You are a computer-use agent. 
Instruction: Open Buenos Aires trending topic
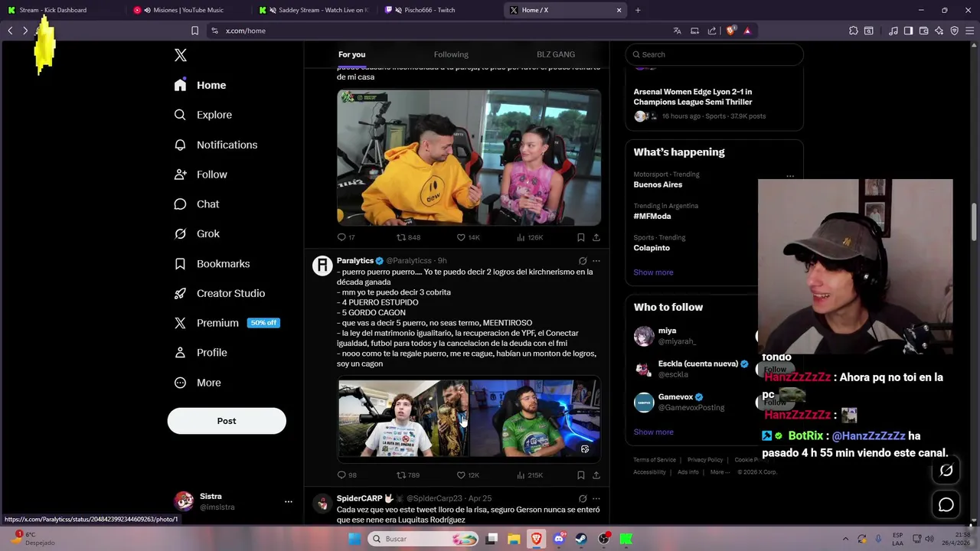[658, 184]
